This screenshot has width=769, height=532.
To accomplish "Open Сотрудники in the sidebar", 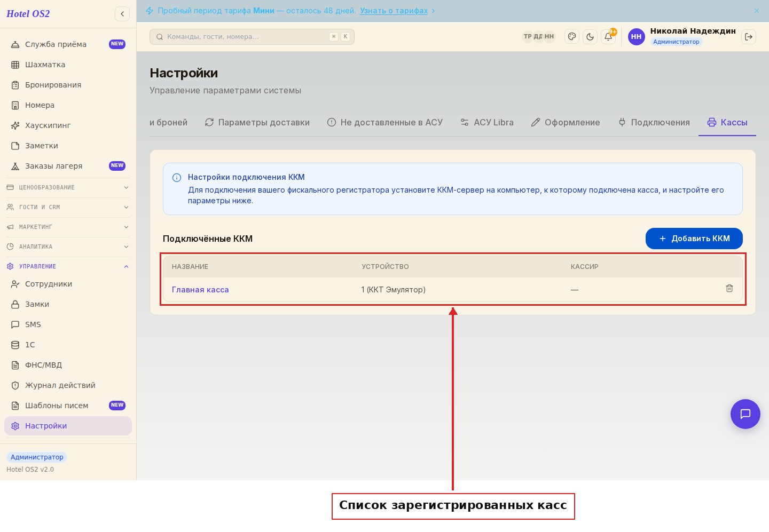I will pyautogui.click(x=68, y=284).
